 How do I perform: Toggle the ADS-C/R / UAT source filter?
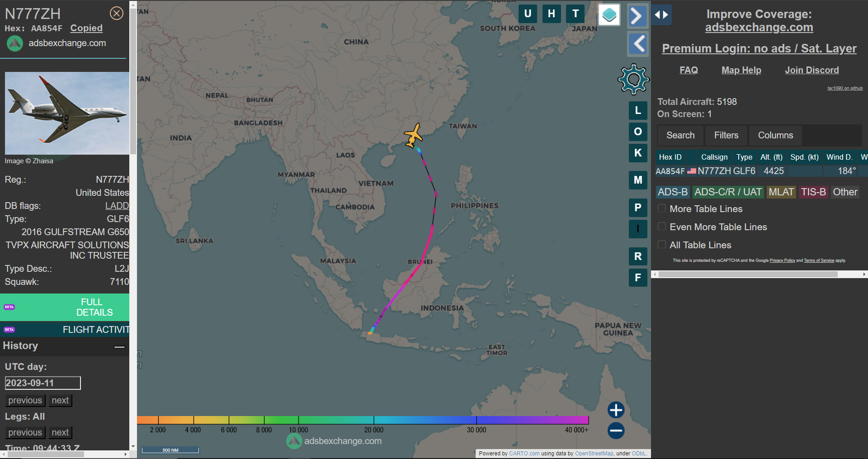tap(728, 192)
